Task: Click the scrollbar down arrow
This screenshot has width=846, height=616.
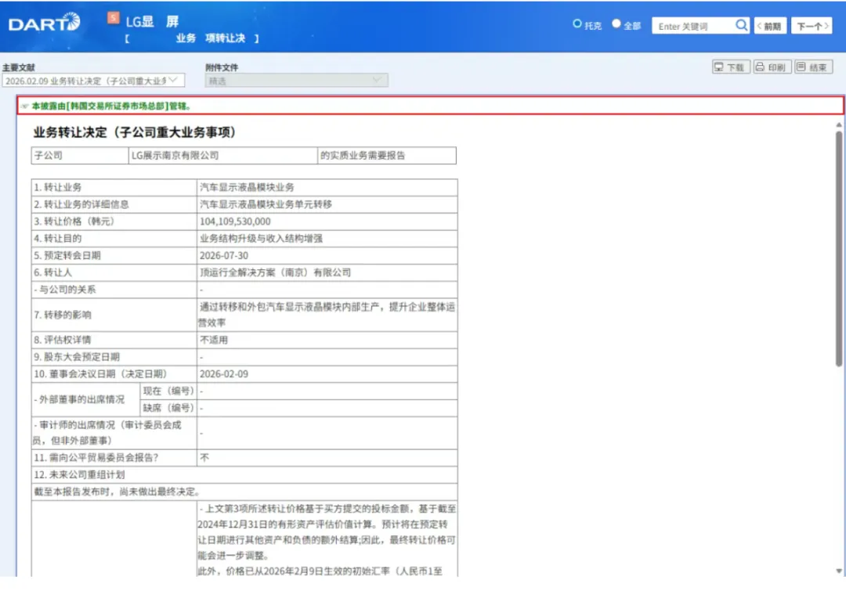Action: point(838,571)
